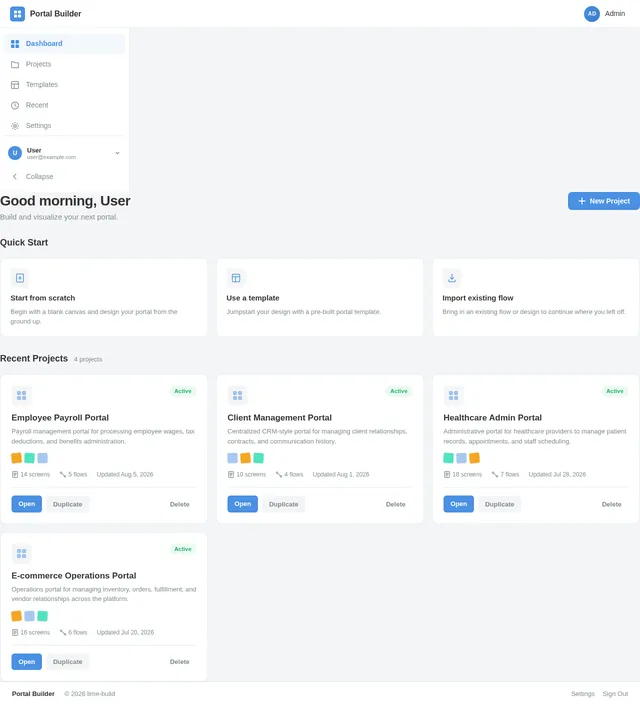Open the Healthcare Admin Portal project
Screen dimensions: 640x706
458,504
